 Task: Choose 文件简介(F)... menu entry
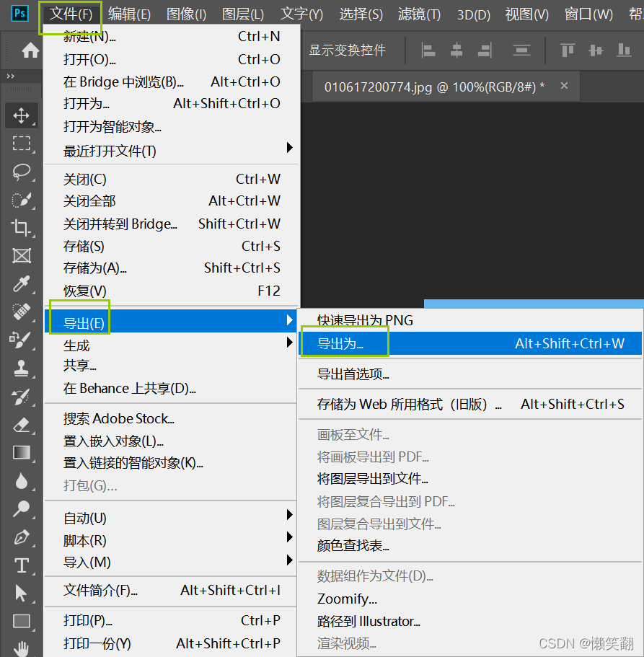coord(172,590)
